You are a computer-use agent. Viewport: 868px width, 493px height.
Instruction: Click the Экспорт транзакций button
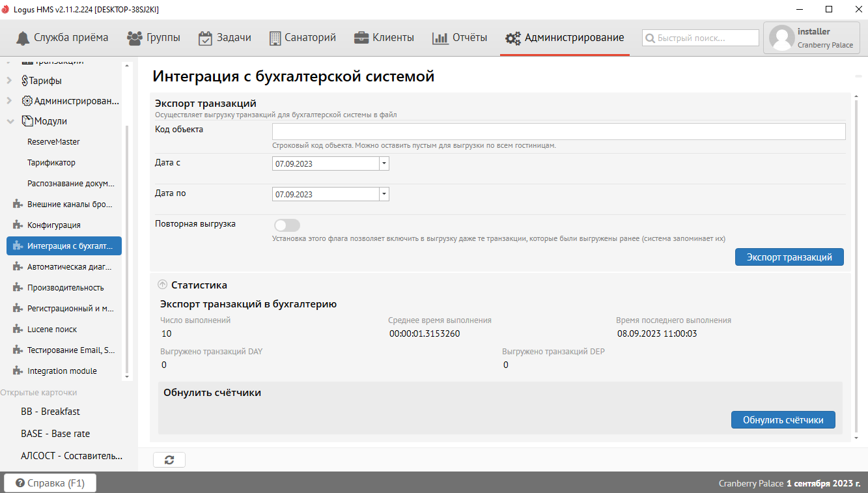(789, 257)
